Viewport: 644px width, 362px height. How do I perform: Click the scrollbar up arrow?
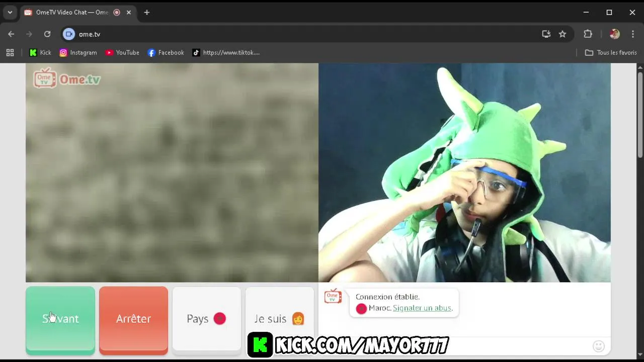640,67
